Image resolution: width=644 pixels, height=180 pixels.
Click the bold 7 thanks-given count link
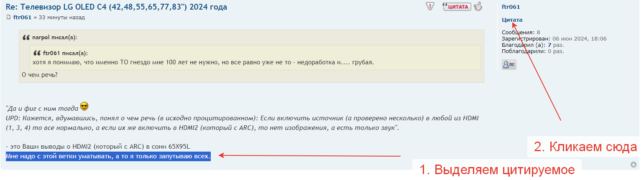coord(549,45)
